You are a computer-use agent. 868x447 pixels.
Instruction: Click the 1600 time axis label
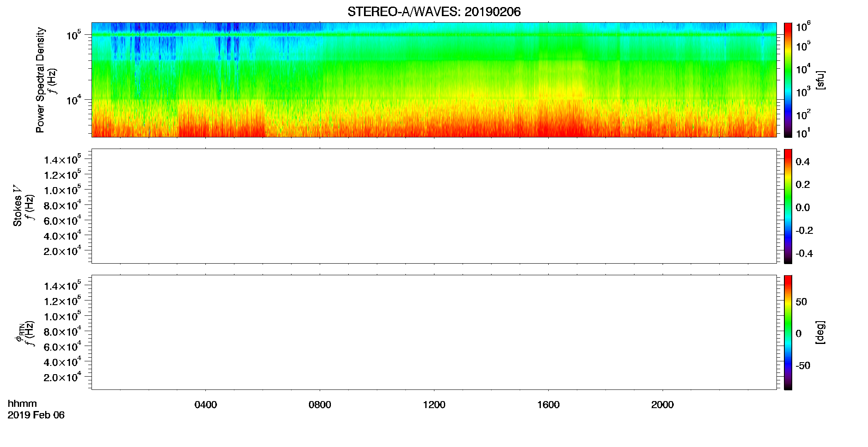pos(548,405)
